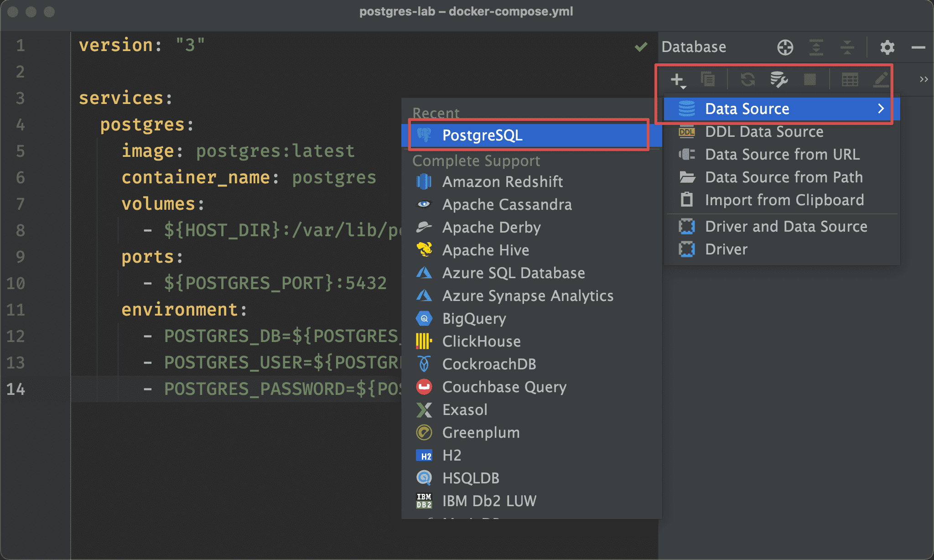Click the H2 blue icon
This screenshot has width=934, height=560.
(424, 456)
